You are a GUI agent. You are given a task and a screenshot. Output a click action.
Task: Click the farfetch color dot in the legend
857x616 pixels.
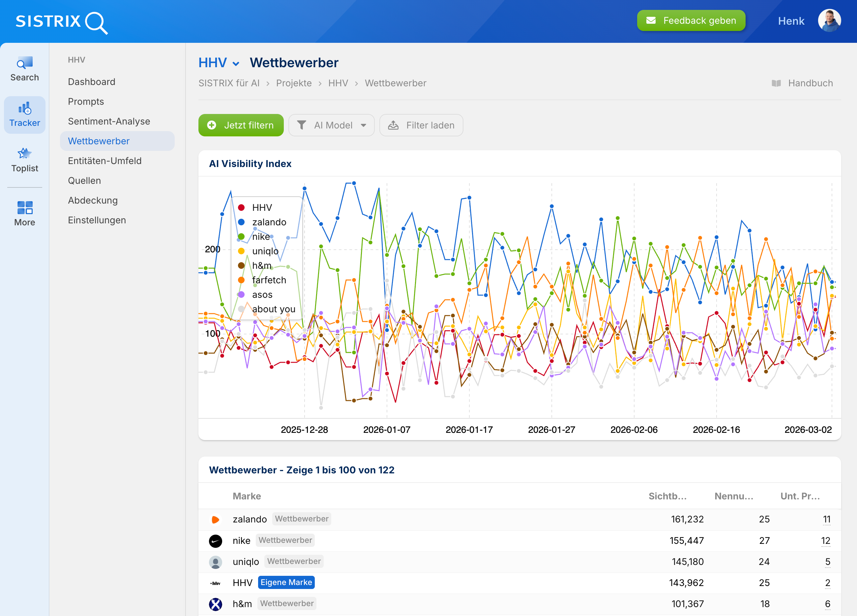(x=242, y=280)
